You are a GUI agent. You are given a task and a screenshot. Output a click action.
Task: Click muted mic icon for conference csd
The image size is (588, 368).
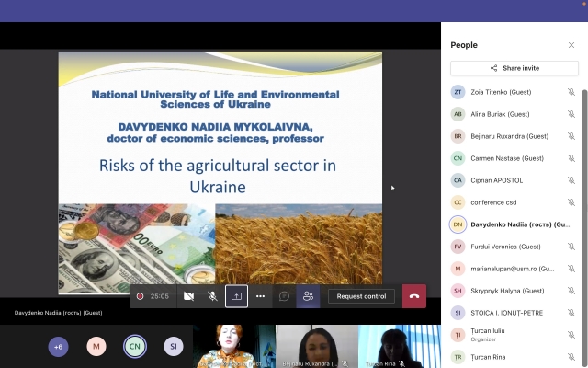point(571,202)
